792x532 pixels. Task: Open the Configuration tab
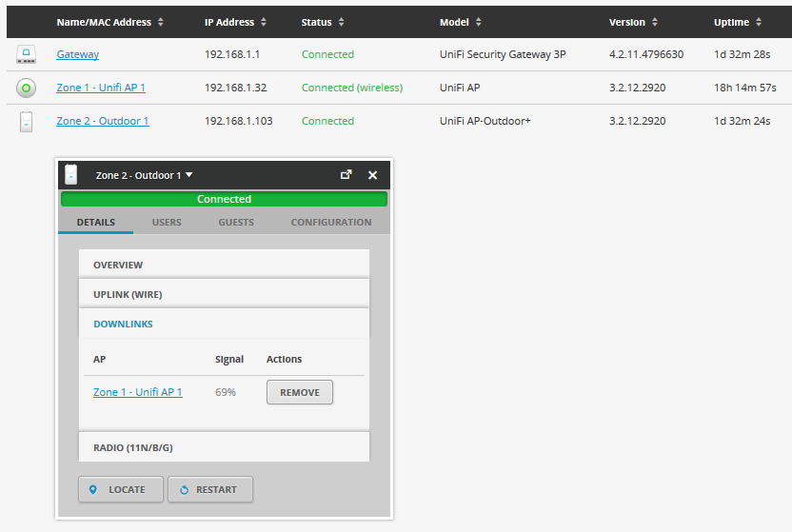[331, 223]
